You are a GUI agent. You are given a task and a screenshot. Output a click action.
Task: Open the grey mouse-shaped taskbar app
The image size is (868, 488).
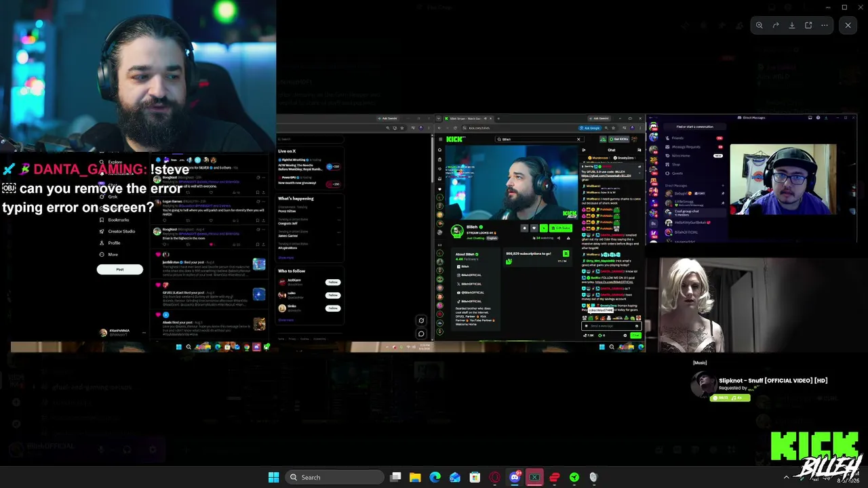click(x=593, y=477)
